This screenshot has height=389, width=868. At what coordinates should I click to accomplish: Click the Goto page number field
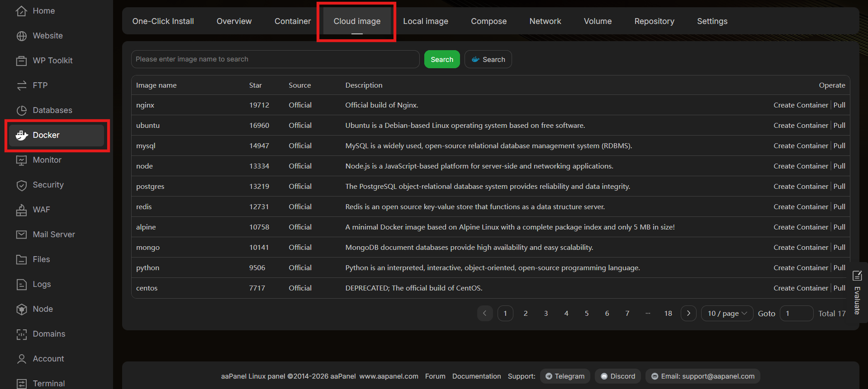click(797, 313)
